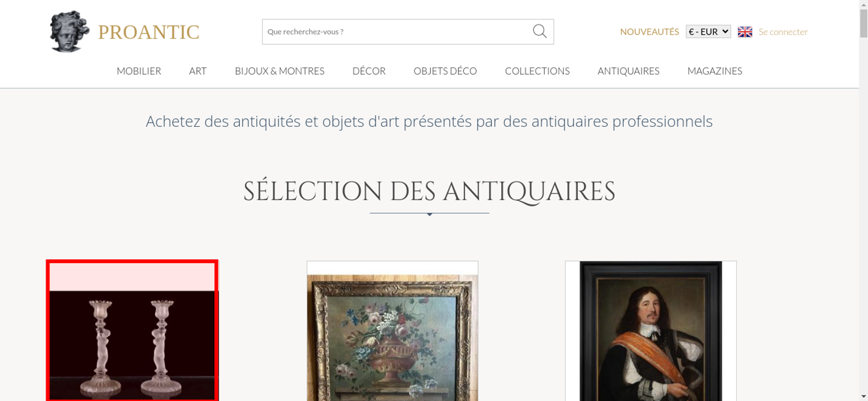
Task: Click the scrollbar up arrow
Action: pyautogui.click(x=864, y=4)
